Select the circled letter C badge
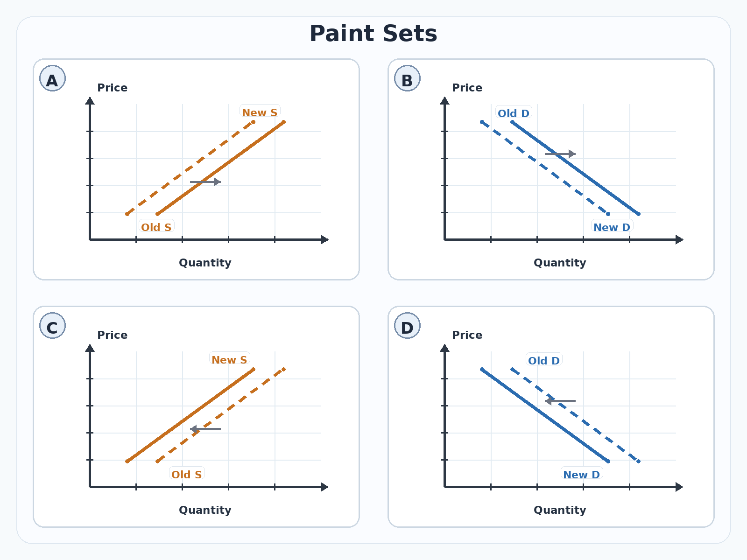This screenshot has width=747, height=560. point(52,326)
